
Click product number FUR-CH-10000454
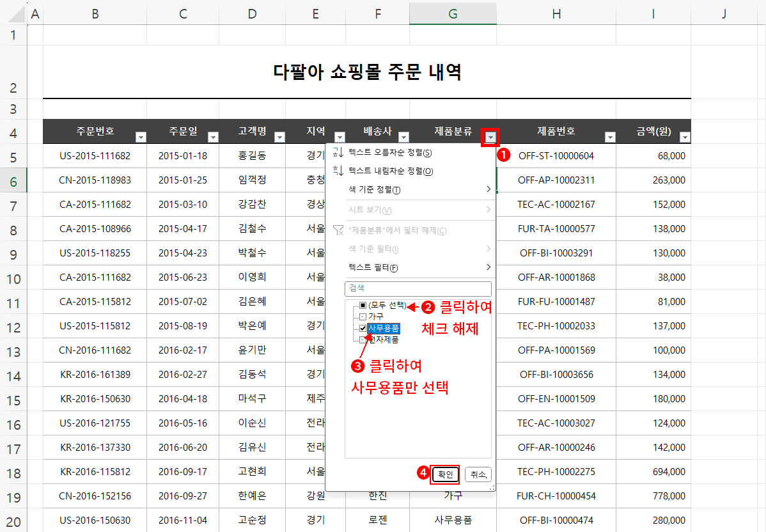click(556, 496)
